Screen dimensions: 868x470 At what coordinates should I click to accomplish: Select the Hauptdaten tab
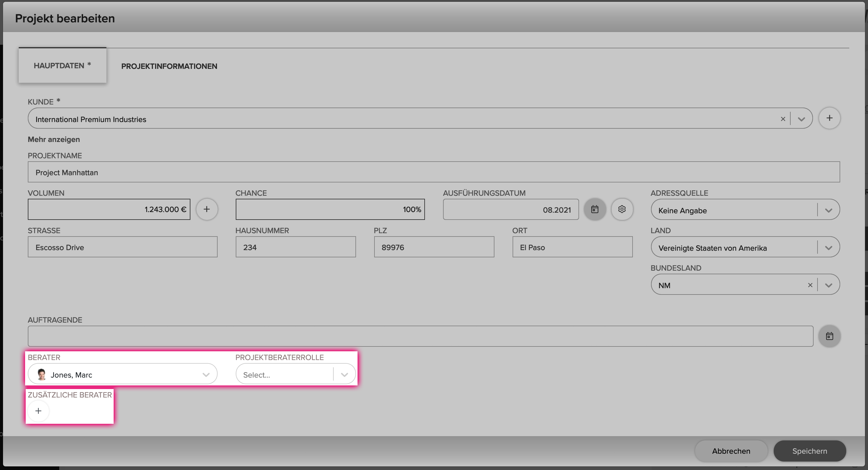coord(62,65)
